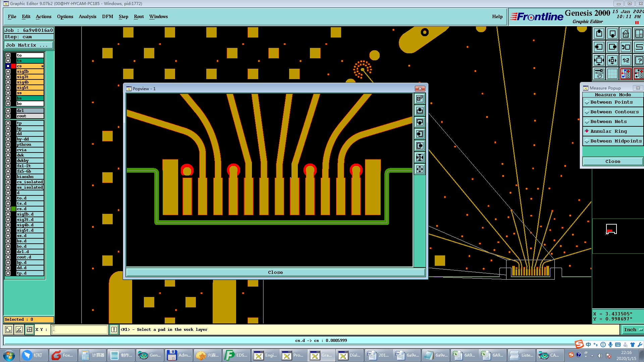Open the DFM menu
The height and width of the screenshot is (362, 644).
107,16
